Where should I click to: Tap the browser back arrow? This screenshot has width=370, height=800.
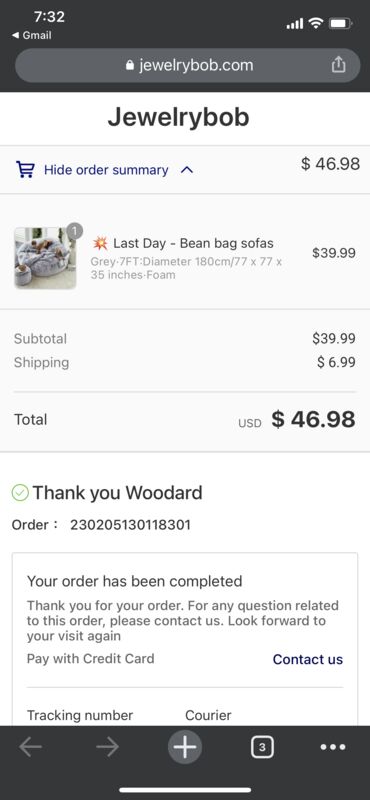[x=31, y=747]
